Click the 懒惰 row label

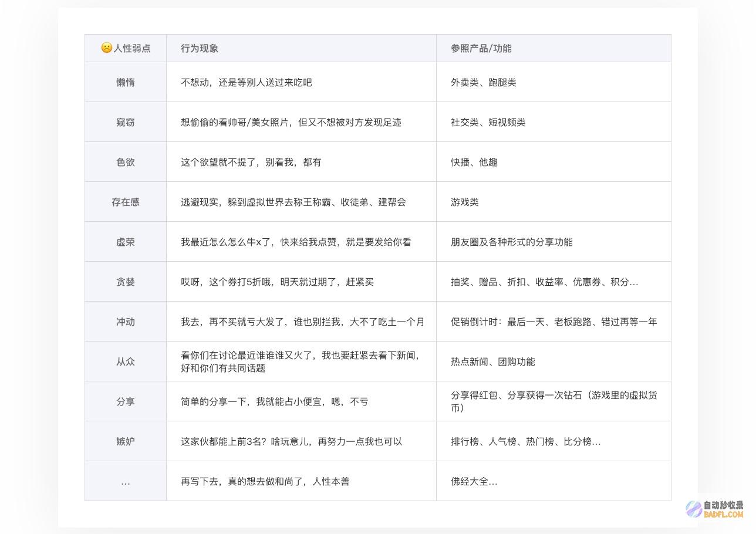[126, 82]
